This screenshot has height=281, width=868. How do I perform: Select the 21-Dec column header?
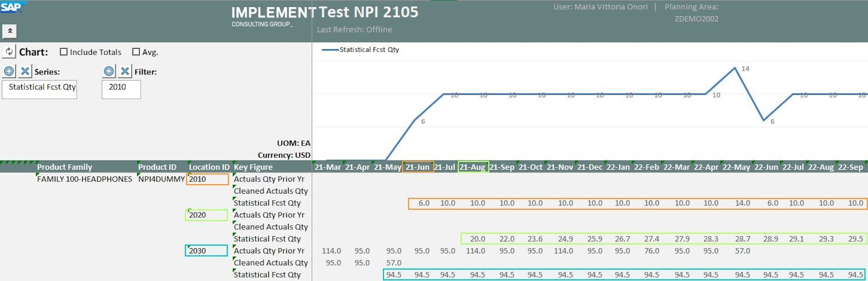pos(590,167)
